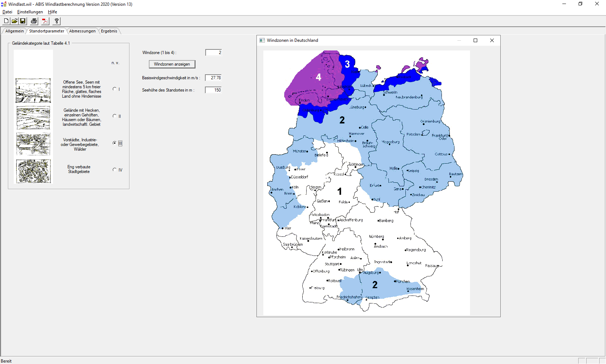This screenshot has width=606, height=364.
Task: Click Neubrandenburg on the wind zone map
Action: click(409, 97)
